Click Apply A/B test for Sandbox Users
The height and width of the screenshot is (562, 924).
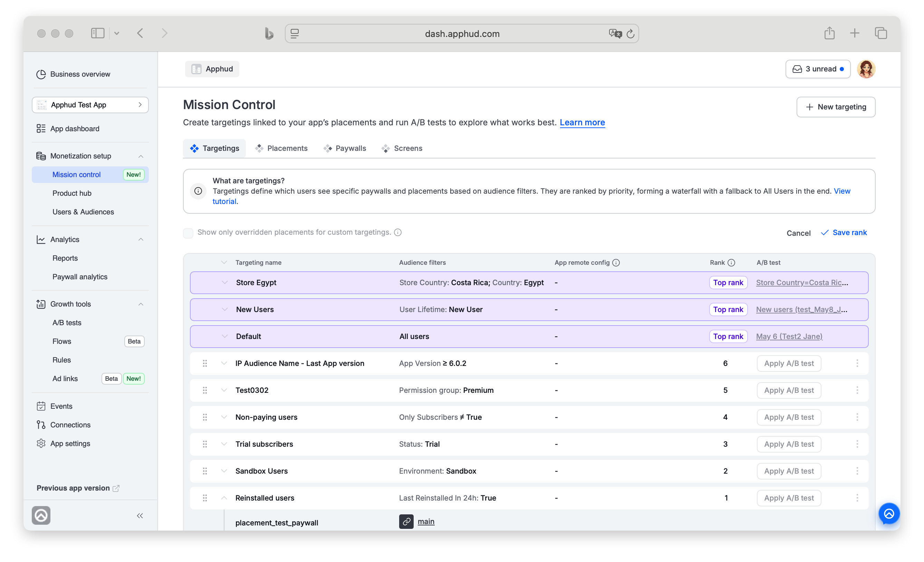[x=789, y=471]
